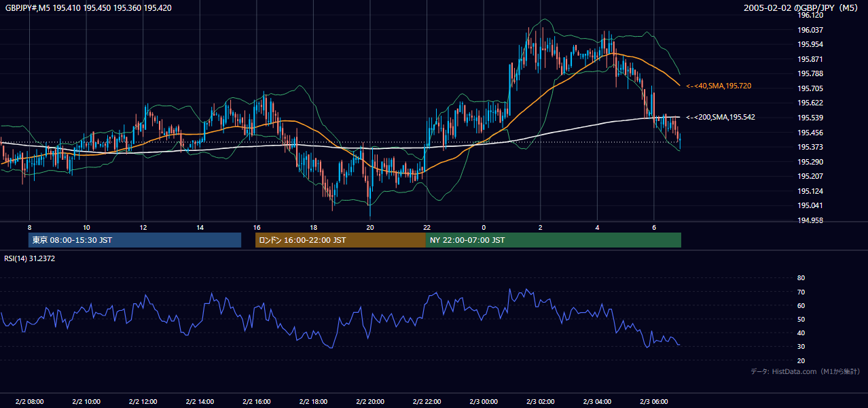Click price axis label 195.788
The image size is (868, 408).
[x=810, y=73]
